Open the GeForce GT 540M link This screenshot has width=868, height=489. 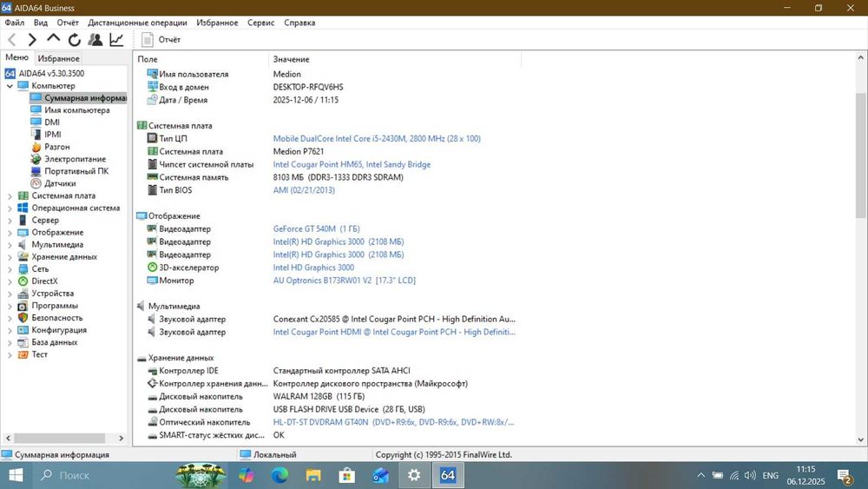point(316,228)
